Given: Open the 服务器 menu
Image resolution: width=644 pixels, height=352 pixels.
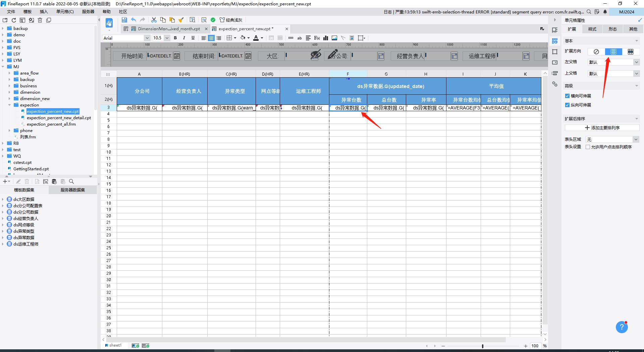Looking at the screenshot, I should (88, 12).
